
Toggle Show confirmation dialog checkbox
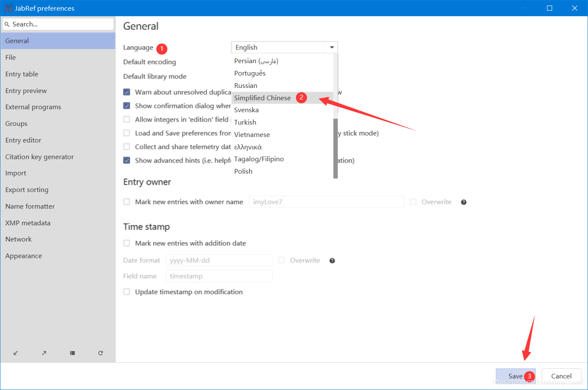(127, 106)
